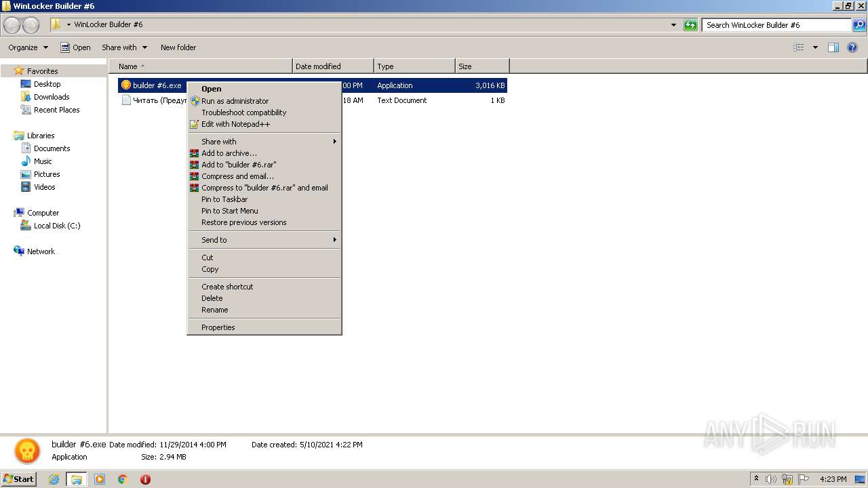
Task: Click the refresh icon beside address bar
Action: [x=690, y=25]
